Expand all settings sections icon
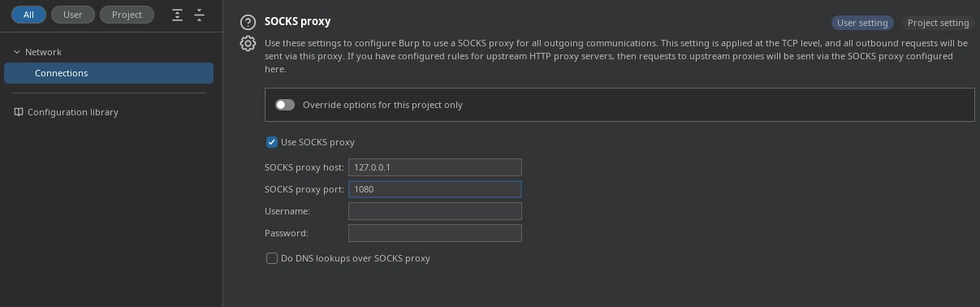Viewport: 980px width, 307px height. click(178, 15)
